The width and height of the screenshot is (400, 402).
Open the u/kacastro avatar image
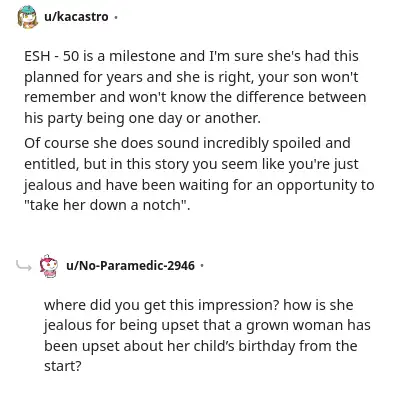pos(27,17)
